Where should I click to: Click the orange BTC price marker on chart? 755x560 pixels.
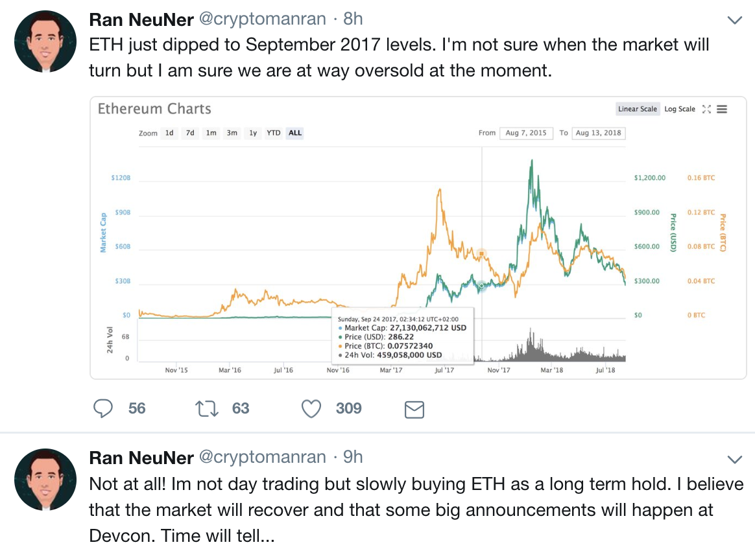481,253
